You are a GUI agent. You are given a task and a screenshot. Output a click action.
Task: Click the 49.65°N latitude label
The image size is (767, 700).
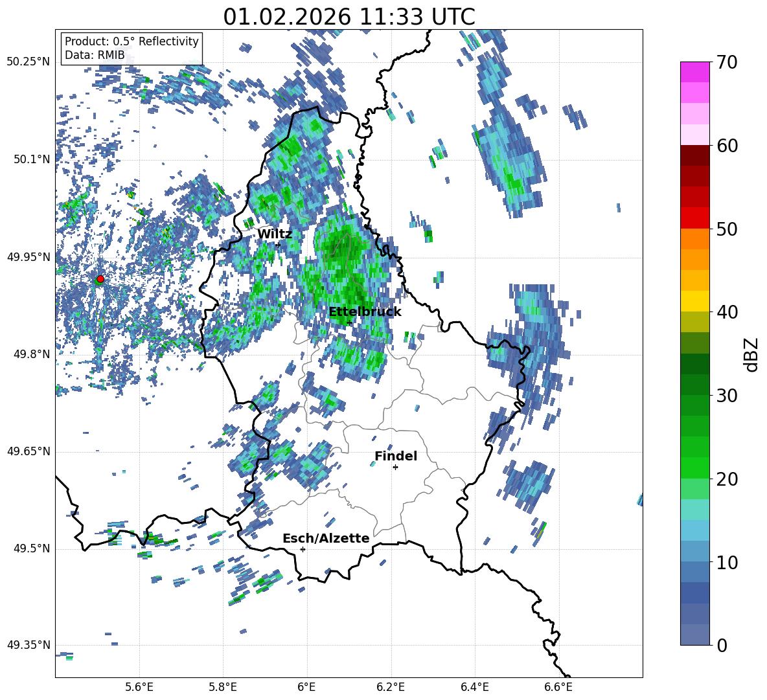coord(29,451)
